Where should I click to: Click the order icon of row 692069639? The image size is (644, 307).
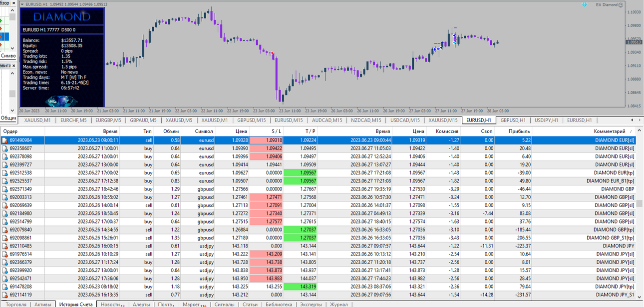point(5,205)
